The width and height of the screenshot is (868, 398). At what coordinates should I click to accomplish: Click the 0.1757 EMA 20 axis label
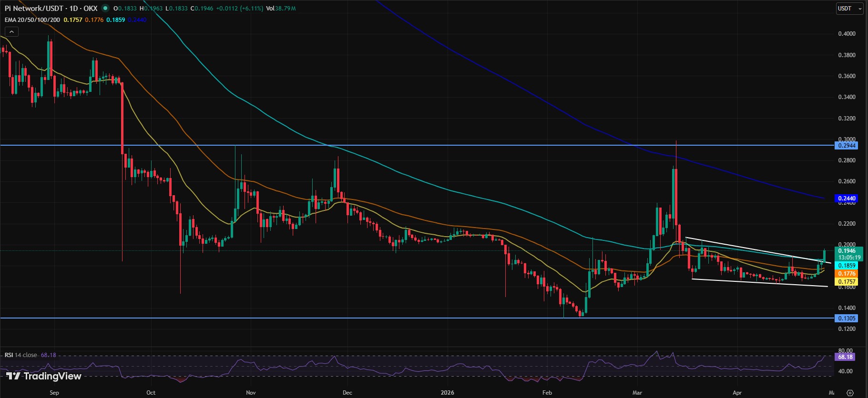point(847,282)
